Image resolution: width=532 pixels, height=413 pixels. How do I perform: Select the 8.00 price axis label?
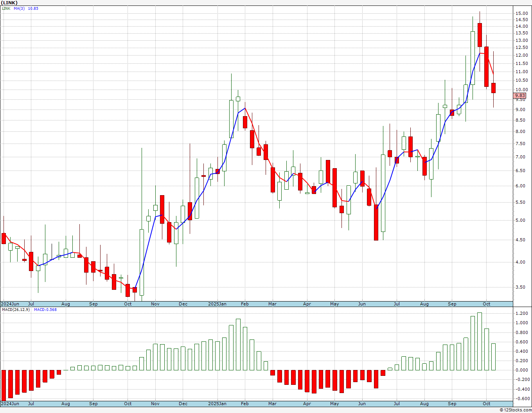(521, 132)
